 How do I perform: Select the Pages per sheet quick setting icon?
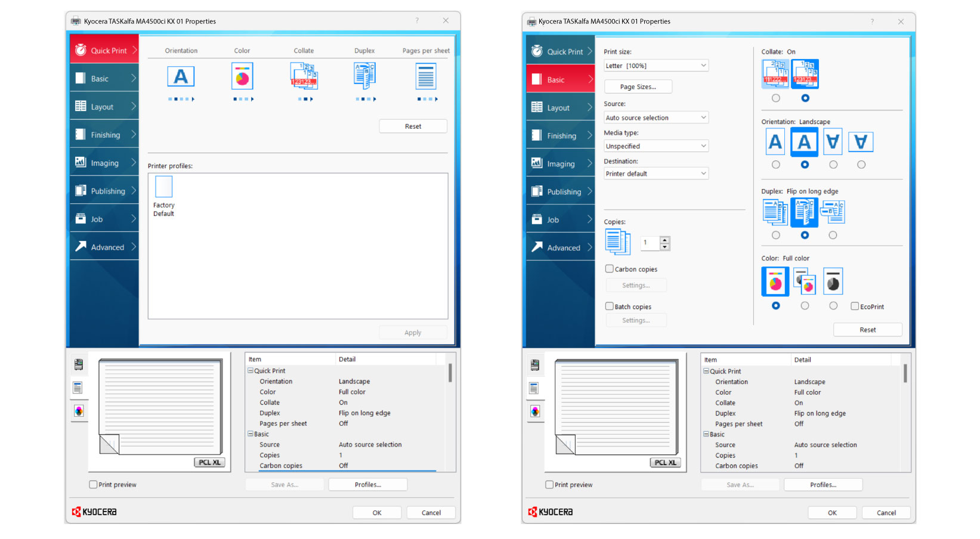coord(426,76)
